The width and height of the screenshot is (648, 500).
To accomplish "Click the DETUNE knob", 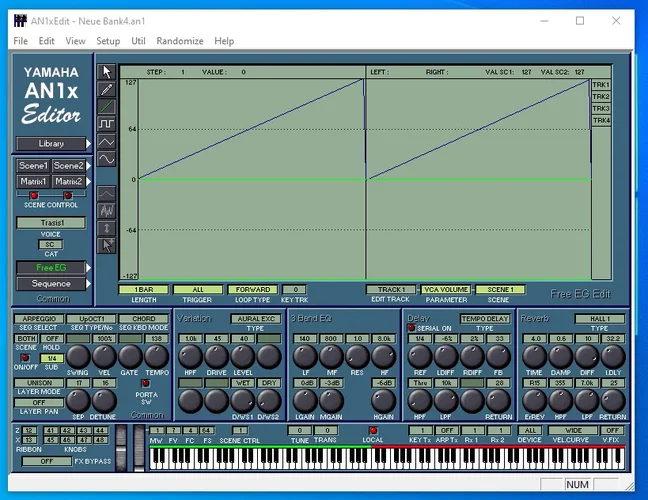I will click(104, 401).
